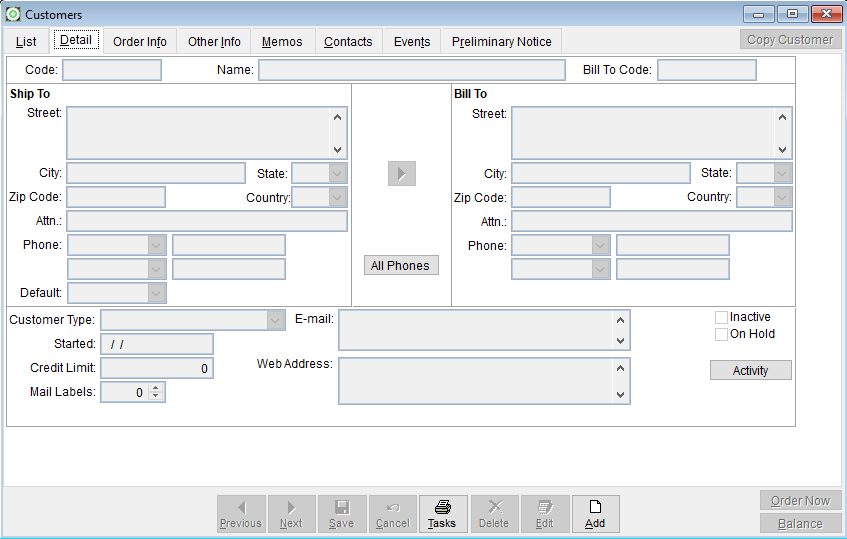Switch to the Order Info tab
The image size is (847, 539).
point(139,41)
